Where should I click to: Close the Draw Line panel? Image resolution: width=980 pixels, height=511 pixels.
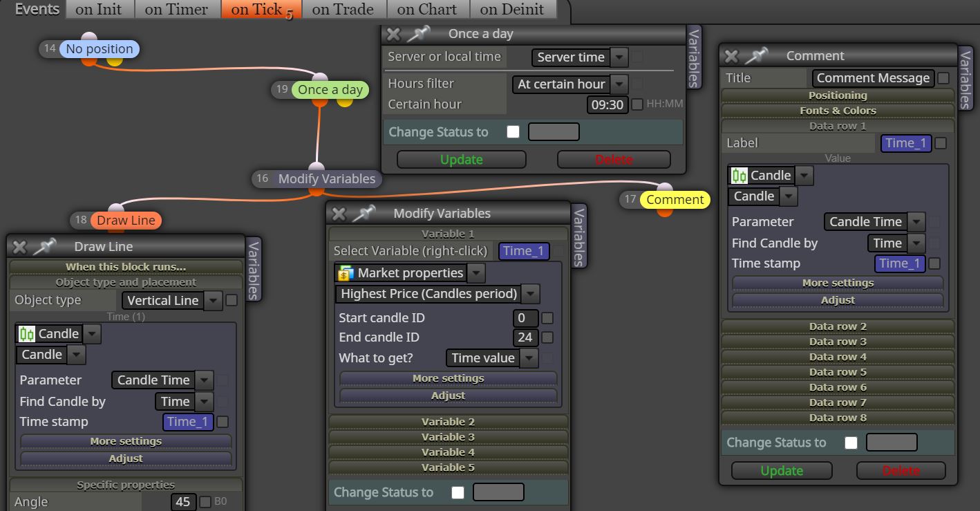[19, 247]
